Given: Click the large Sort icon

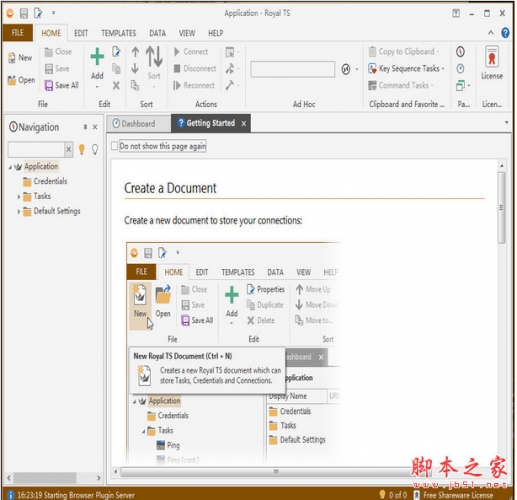Looking at the screenshot, I should 154,57.
